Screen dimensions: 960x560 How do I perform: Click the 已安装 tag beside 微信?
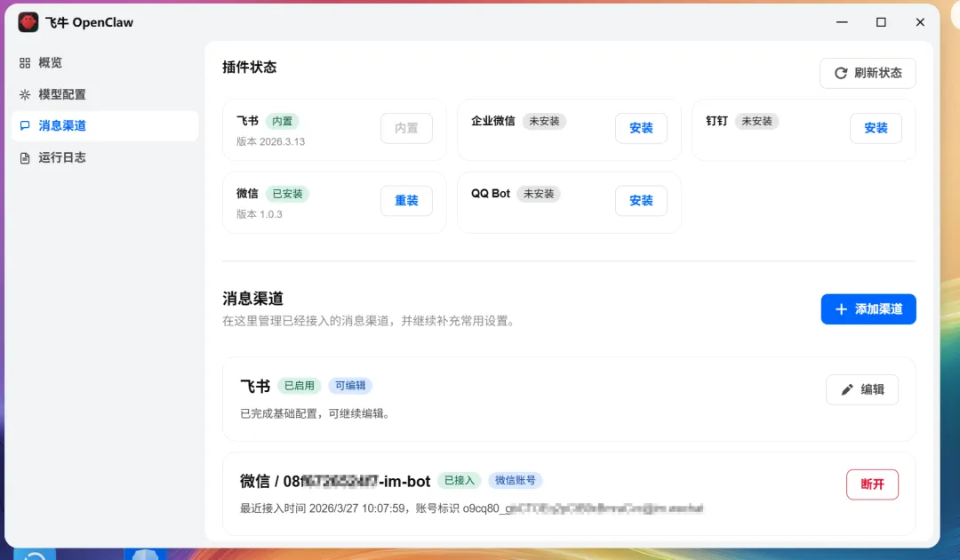[288, 194]
